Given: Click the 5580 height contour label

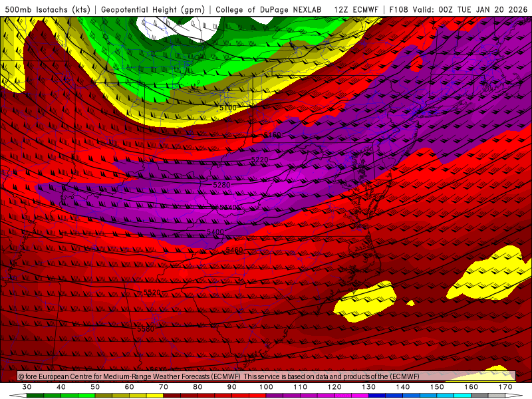Looking at the screenshot, I should tap(146, 329).
